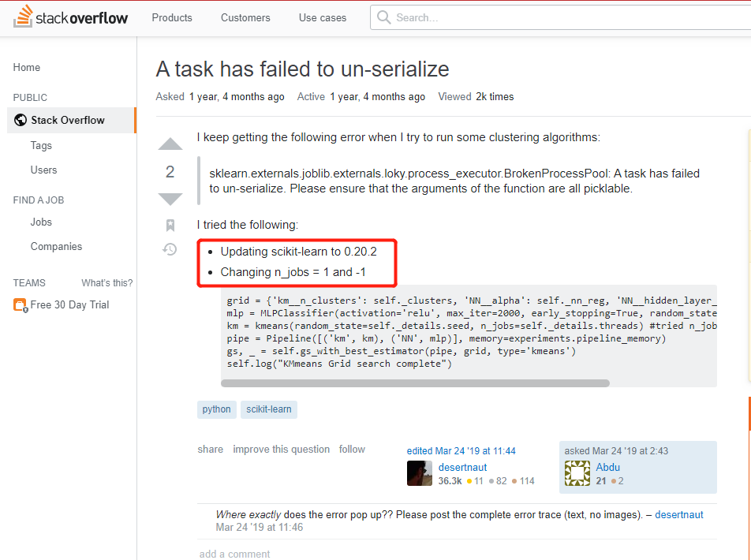The image size is (751, 560).
Task: Open the question edit history icon
Action: pos(170,250)
